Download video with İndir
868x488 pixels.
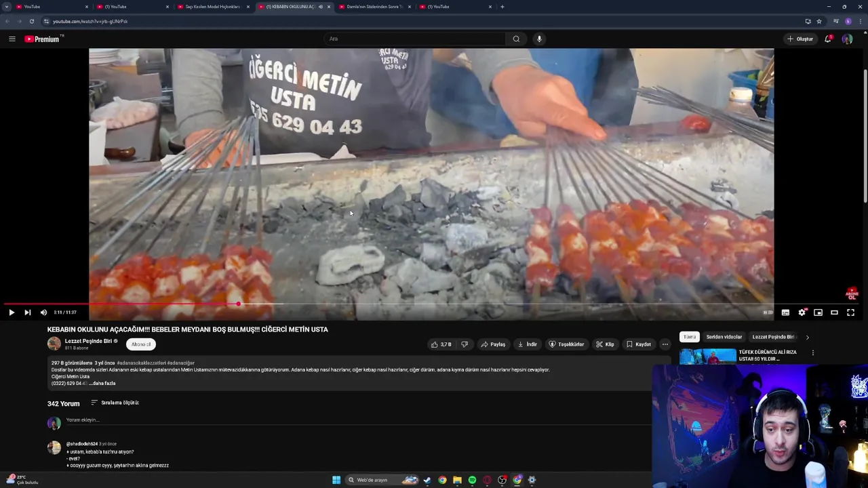click(x=527, y=344)
